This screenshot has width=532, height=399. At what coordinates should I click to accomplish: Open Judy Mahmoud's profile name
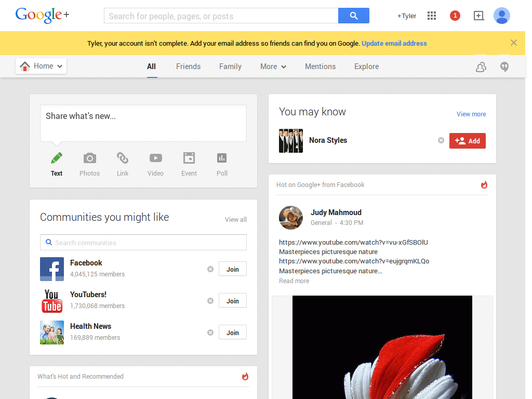pos(336,212)
